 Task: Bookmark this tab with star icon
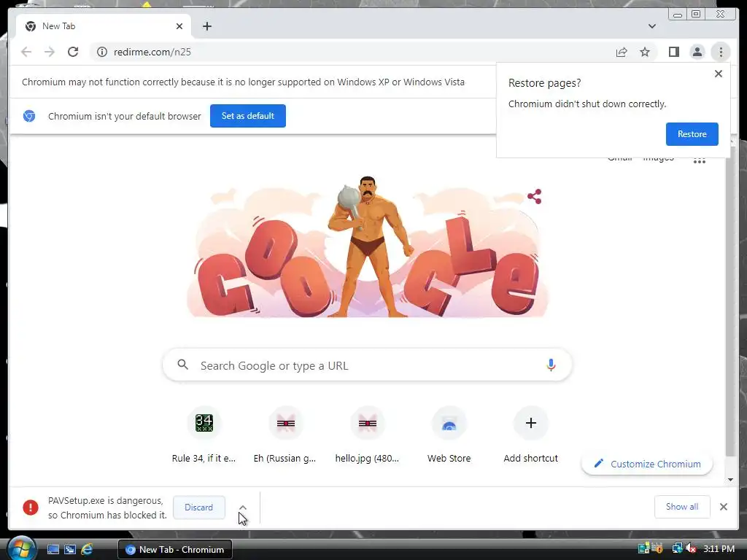(x=645, y=52)
